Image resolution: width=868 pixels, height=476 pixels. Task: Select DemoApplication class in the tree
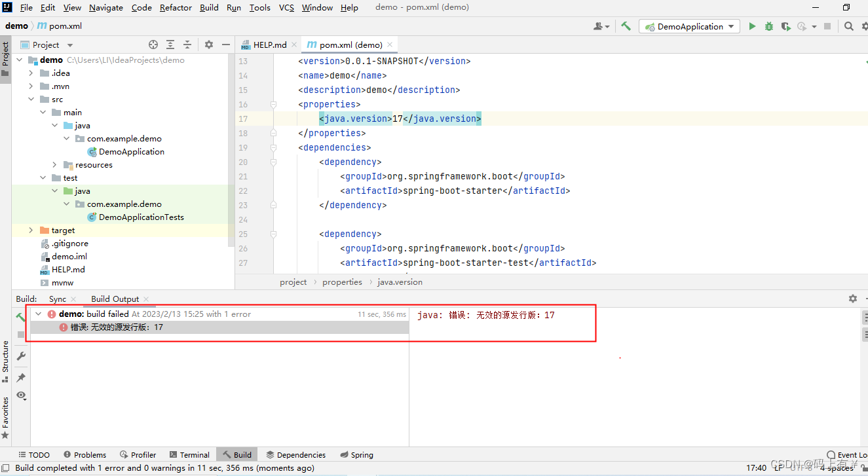[x=126, y=151]
